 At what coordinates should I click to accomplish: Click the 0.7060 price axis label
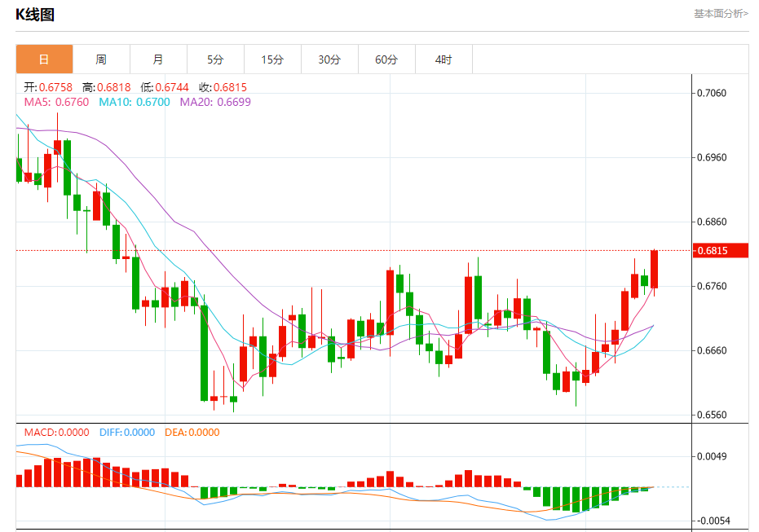[712, 93]
